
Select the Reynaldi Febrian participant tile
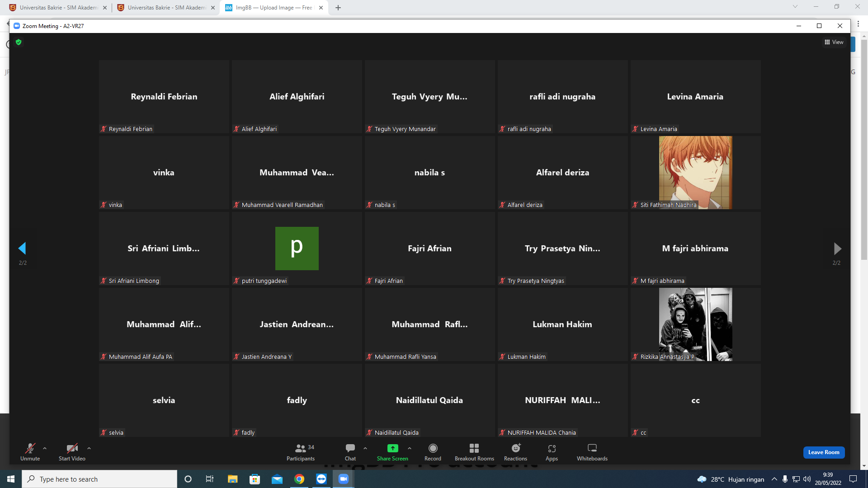tap(164, 97)
